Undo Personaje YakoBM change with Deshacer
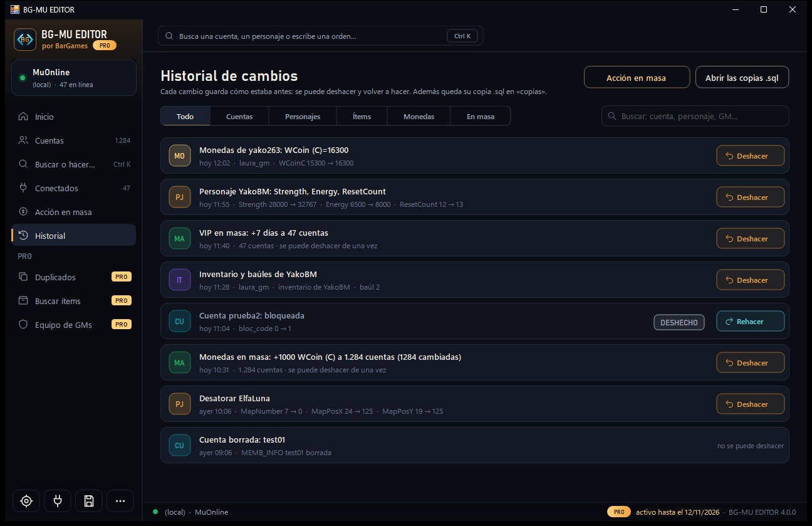 (751, 197)
